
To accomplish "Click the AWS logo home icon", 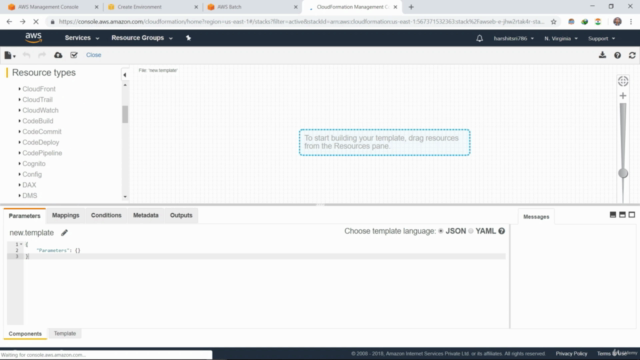I will [x=33, y=38].
